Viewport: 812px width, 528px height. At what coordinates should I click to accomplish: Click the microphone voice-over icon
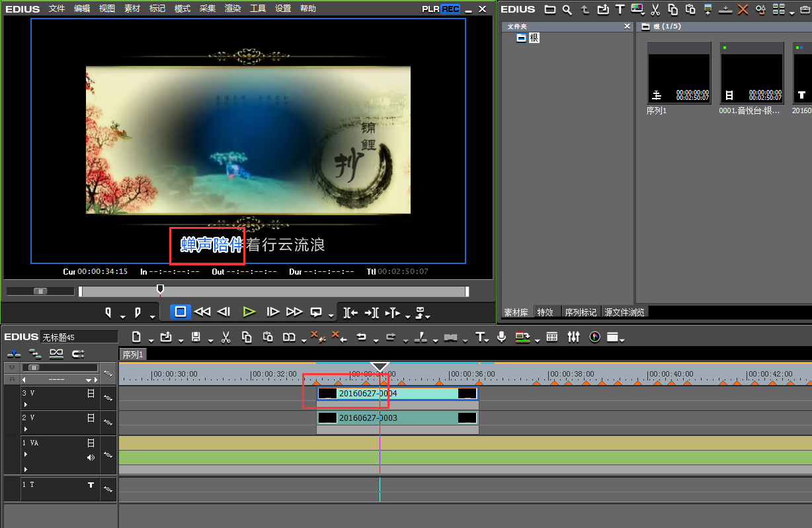click(x=502, y=337)
